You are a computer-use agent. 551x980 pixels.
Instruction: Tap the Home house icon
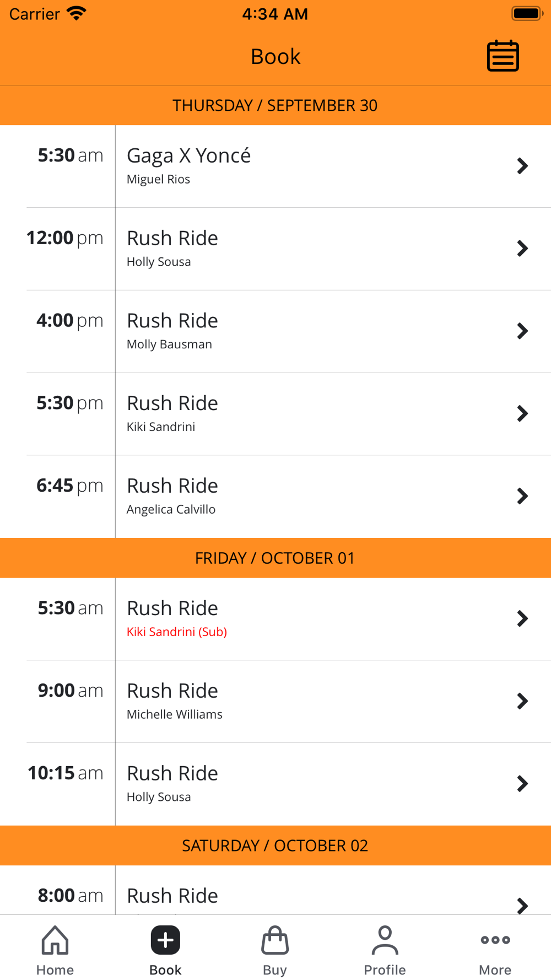coord(55,940)
